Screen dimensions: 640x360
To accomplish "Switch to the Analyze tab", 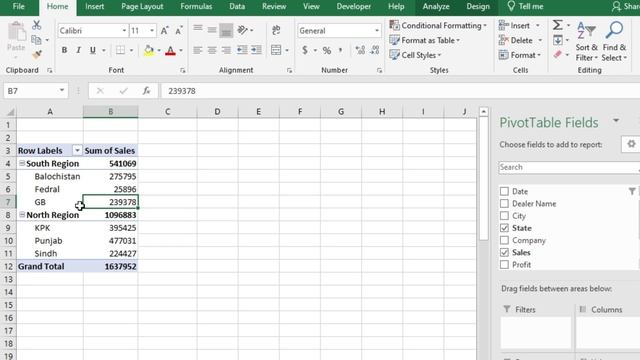I will tap(436, 7).
